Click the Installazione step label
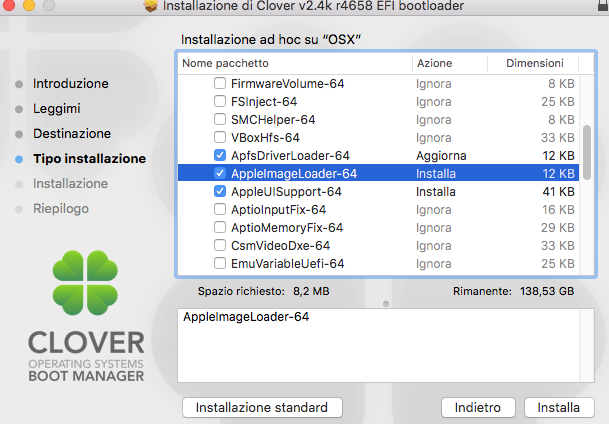609x424 pixels. coord(70,183)
